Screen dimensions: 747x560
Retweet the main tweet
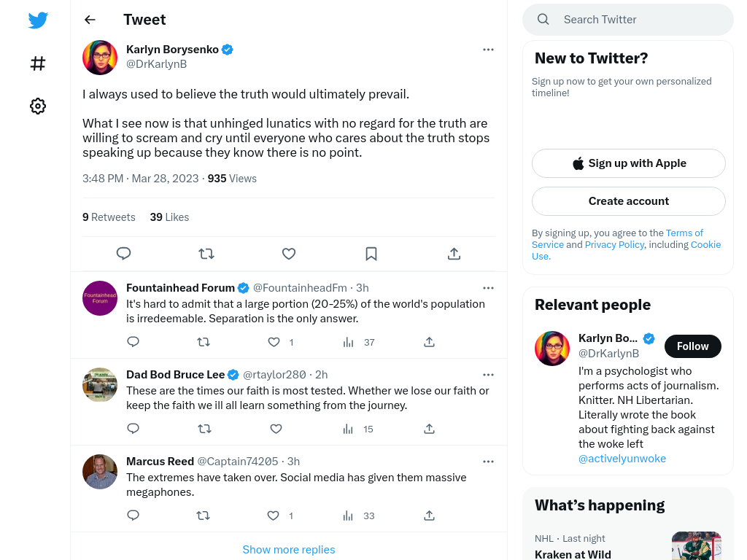coord(206,254)
